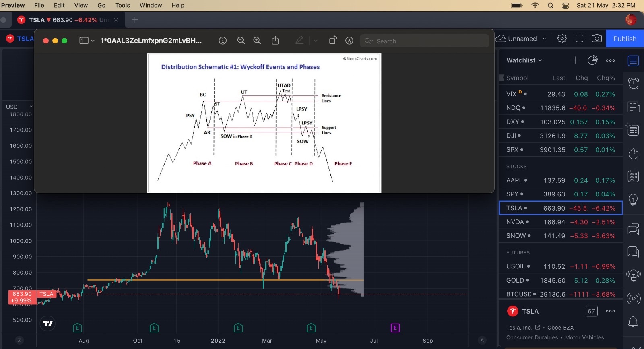
Task: Share the image from Preview
Action: [x=275, y=40]
